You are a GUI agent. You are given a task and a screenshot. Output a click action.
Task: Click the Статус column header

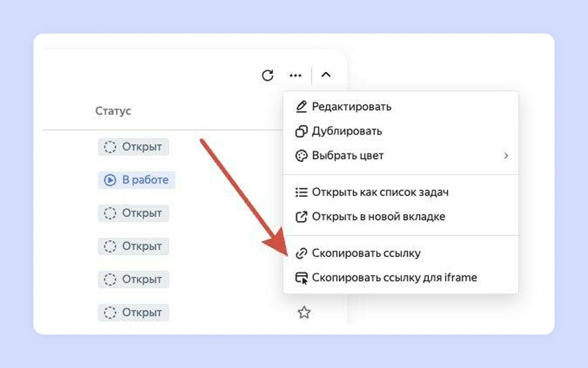(x=113, y=111)
